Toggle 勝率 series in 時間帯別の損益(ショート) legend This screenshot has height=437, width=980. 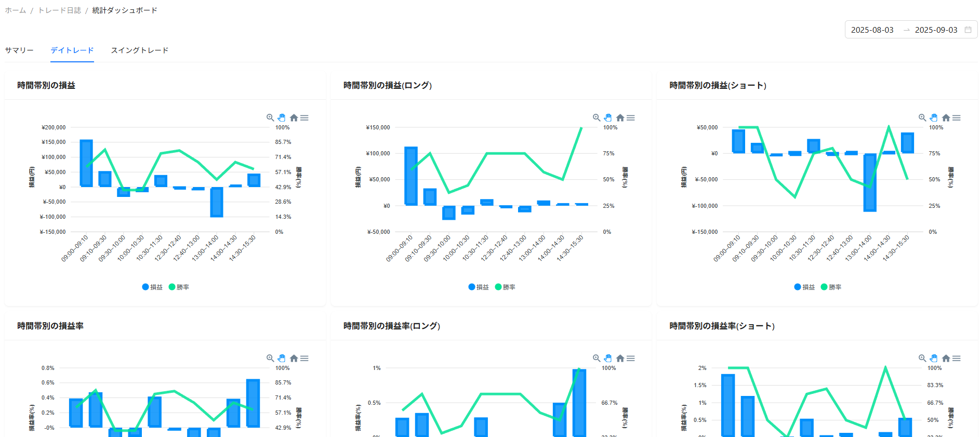831,287
